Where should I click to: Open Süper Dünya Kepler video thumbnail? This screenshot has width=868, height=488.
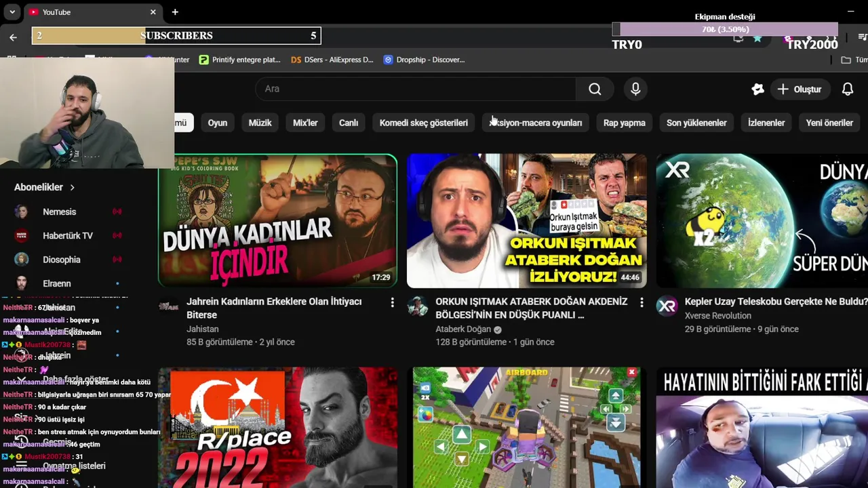click(762, 221)
